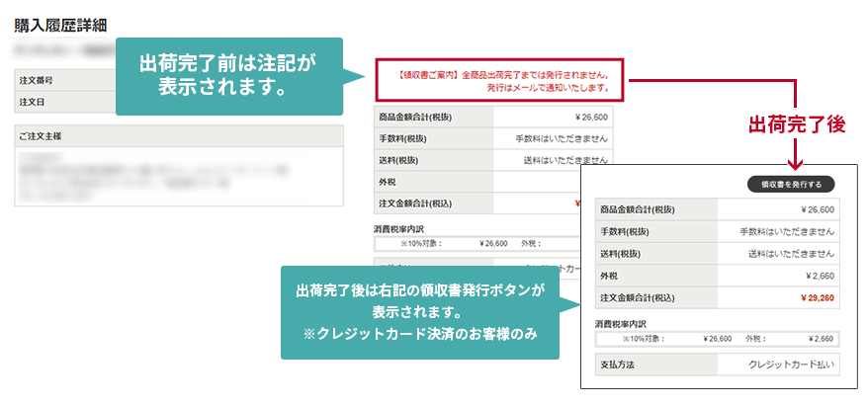This screenshot has width=868, height=407.
Task: Click ¥2,660 in the 外税 row of the post-shipment panel
Action: point(820,275)
